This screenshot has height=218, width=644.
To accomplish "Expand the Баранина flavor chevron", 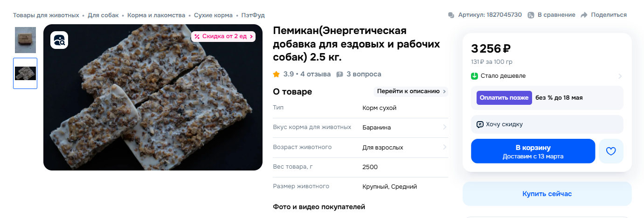I will pos(444,127).
